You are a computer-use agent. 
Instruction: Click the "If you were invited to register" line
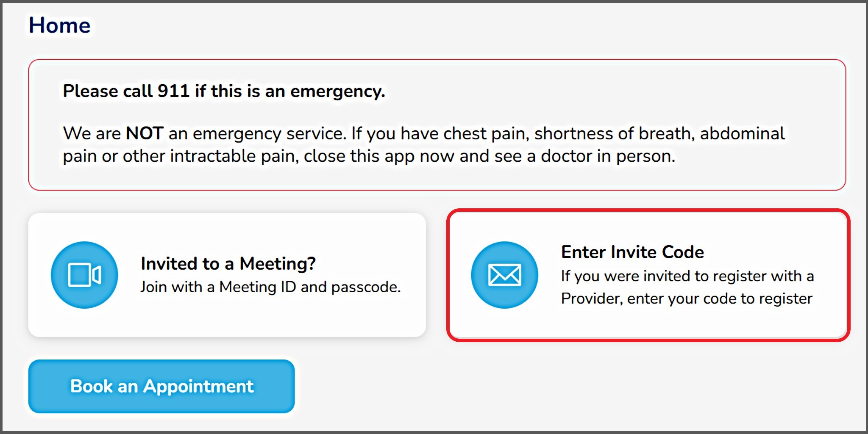687,276
